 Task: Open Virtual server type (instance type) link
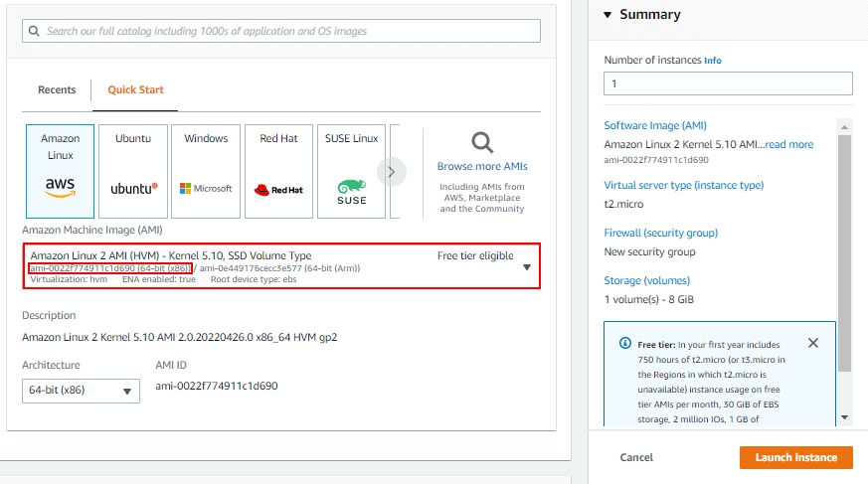[x=684, y=185]
